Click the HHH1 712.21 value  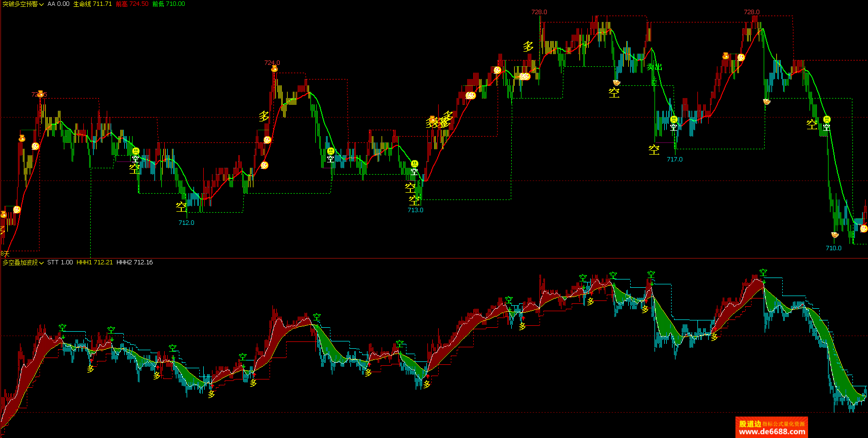(x=95, y=262)
